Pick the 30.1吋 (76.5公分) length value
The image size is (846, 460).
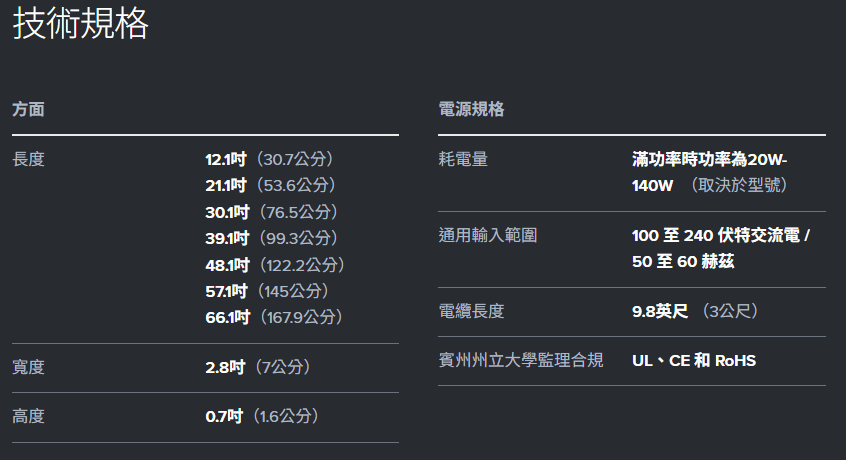[272, 212]
